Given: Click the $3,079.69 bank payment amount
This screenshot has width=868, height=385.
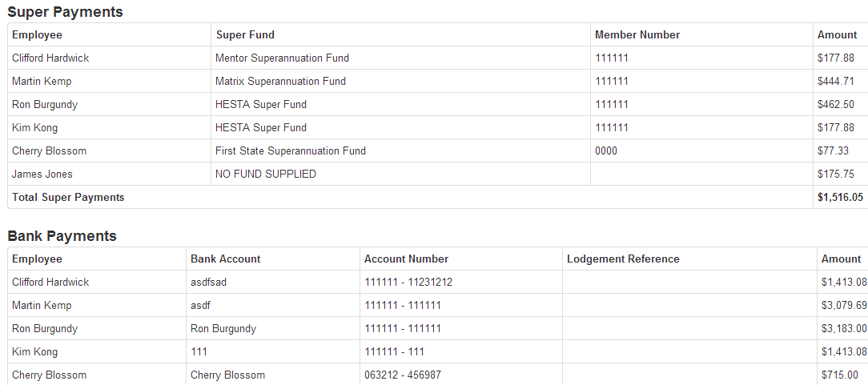Looking at the screenshot, I should [x=844, y=306].
